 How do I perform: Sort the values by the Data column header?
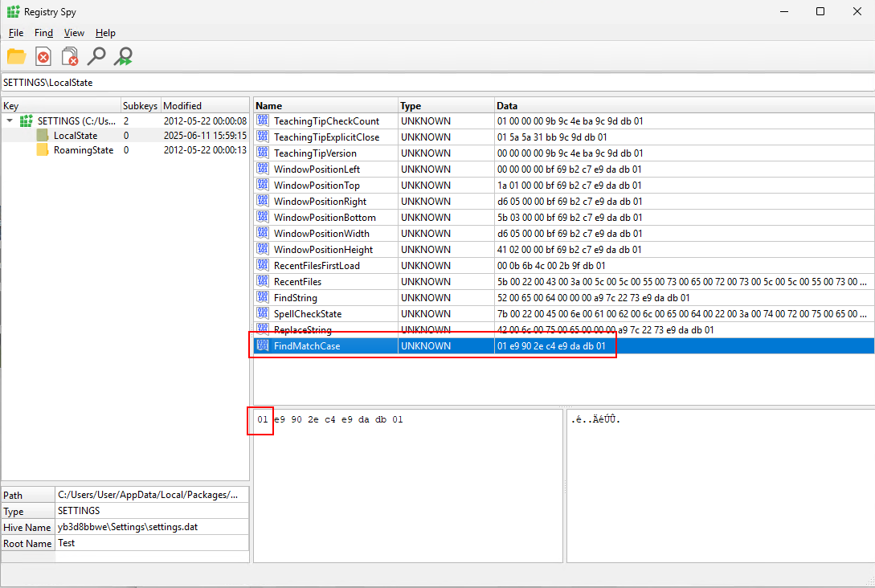[685, 105]
